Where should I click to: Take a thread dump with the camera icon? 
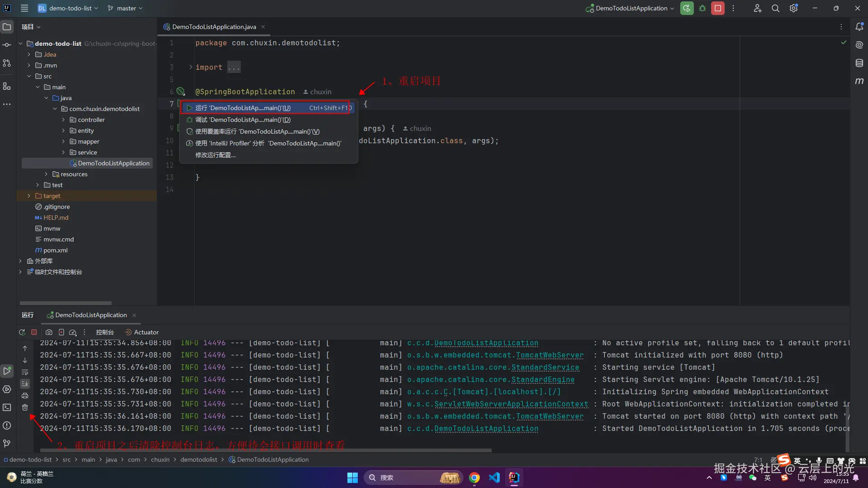click(49, 332)
